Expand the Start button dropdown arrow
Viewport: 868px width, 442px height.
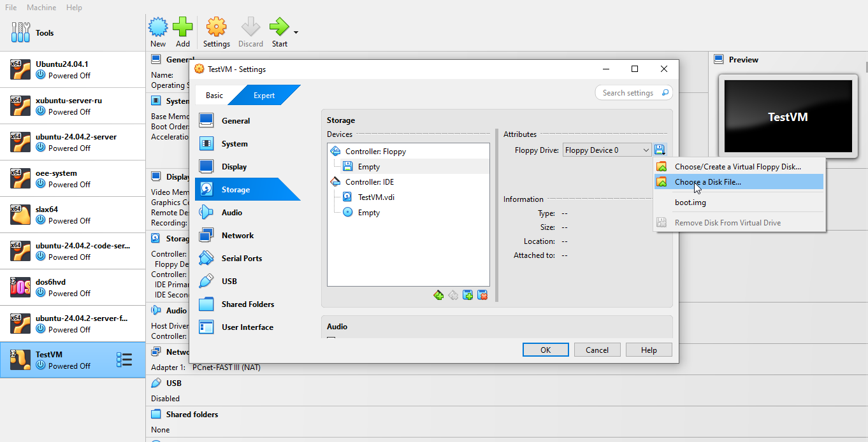tap(296, 32)
